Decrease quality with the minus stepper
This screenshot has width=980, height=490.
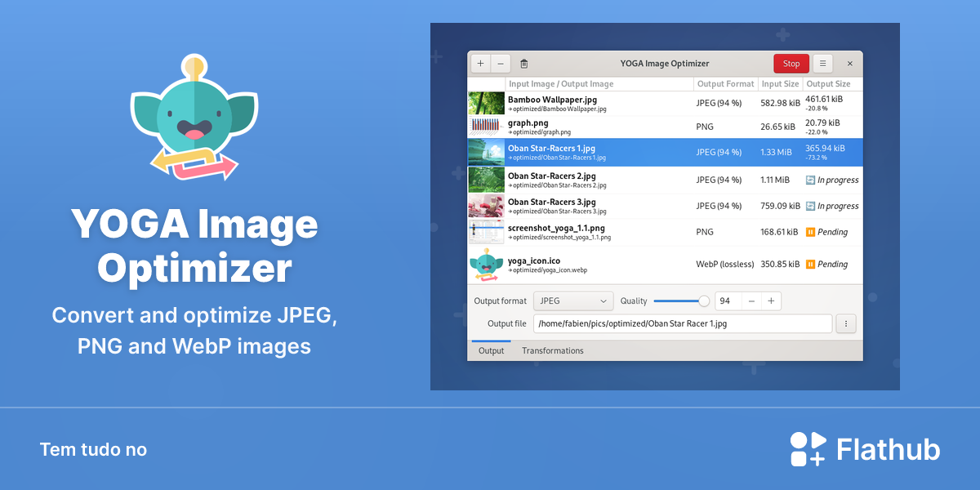click(x=751, y=301)
